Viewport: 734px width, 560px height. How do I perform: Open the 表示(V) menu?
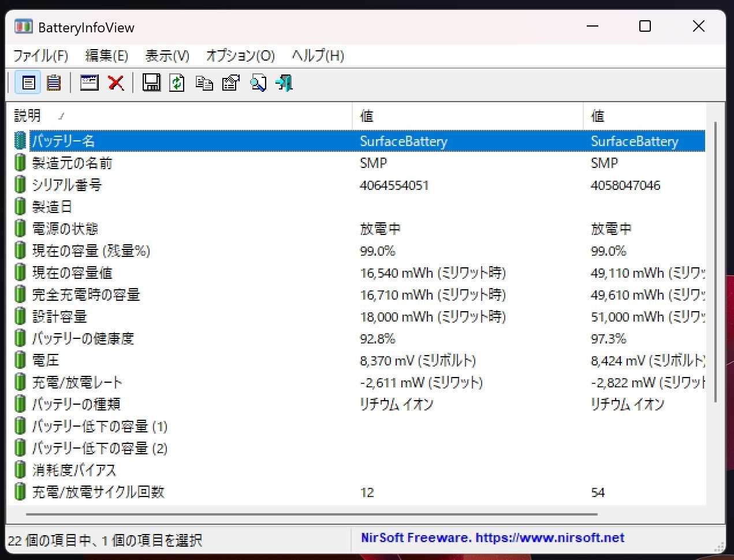tap(167, 56)
